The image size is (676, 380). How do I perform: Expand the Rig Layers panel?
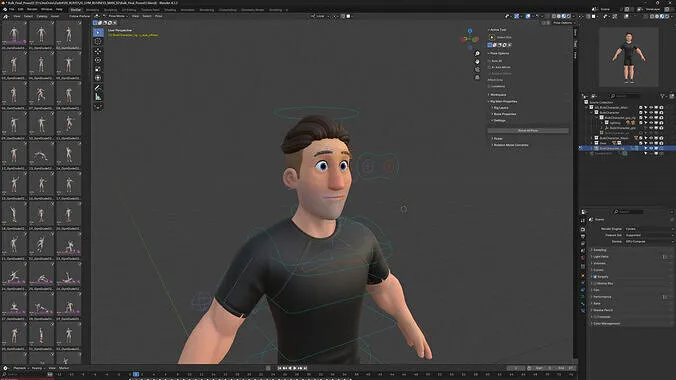click(501, 108)
